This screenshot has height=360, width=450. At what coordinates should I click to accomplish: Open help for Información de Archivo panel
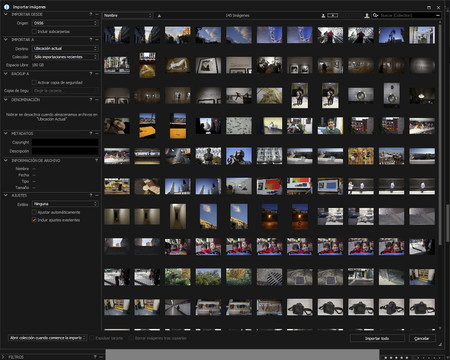[x=97, y=160]
